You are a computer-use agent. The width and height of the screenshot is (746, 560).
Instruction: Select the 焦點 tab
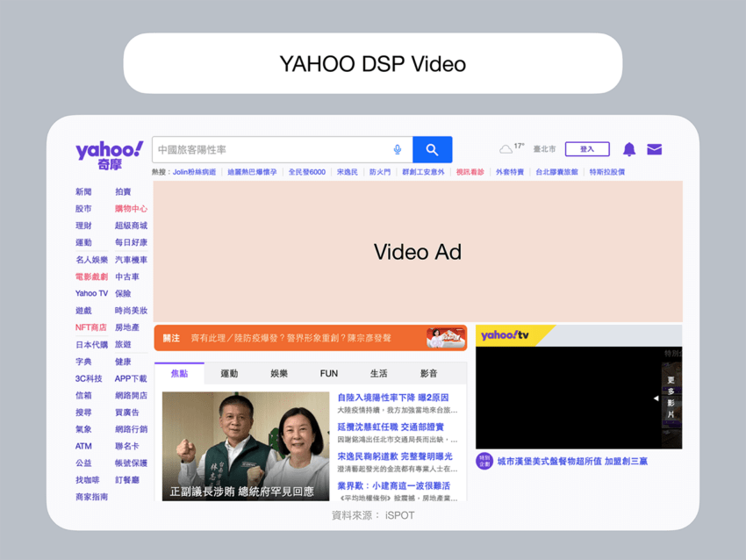coord(180,373)
